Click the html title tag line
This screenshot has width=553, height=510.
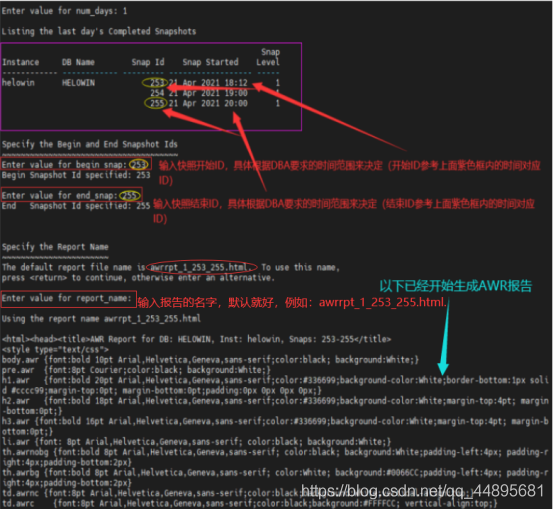196,339
